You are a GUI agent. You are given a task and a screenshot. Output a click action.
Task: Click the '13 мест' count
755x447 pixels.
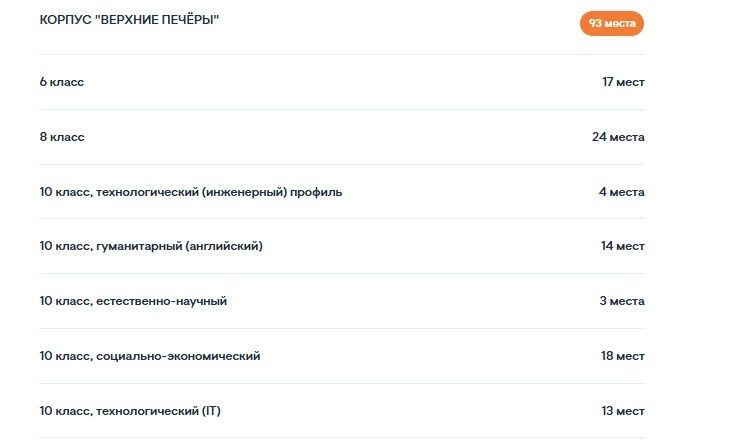click(623, 411)
